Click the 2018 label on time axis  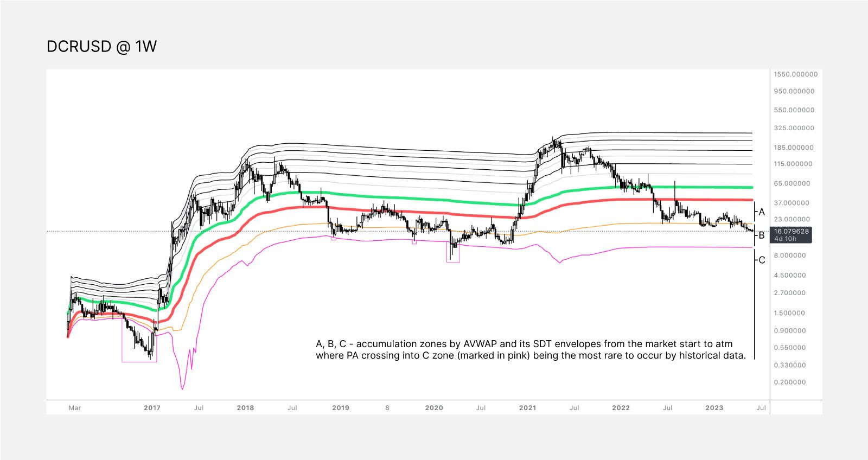(246, 408)
